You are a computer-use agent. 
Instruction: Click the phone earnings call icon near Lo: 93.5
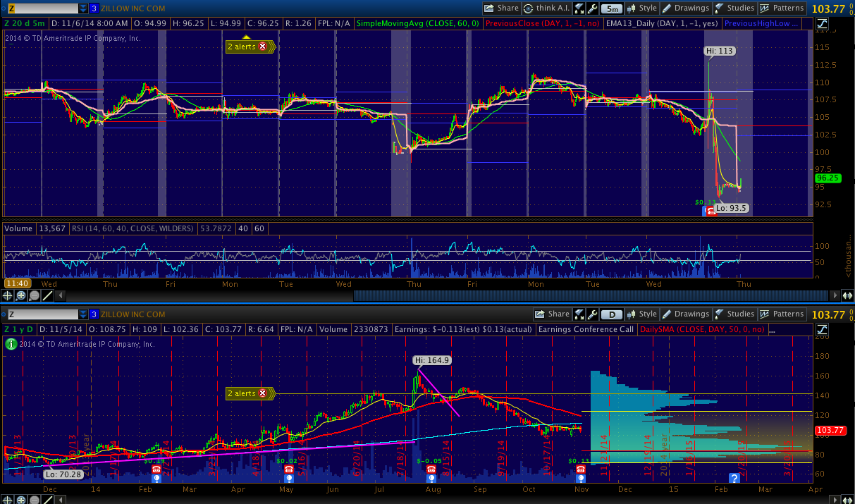point(712,210)
